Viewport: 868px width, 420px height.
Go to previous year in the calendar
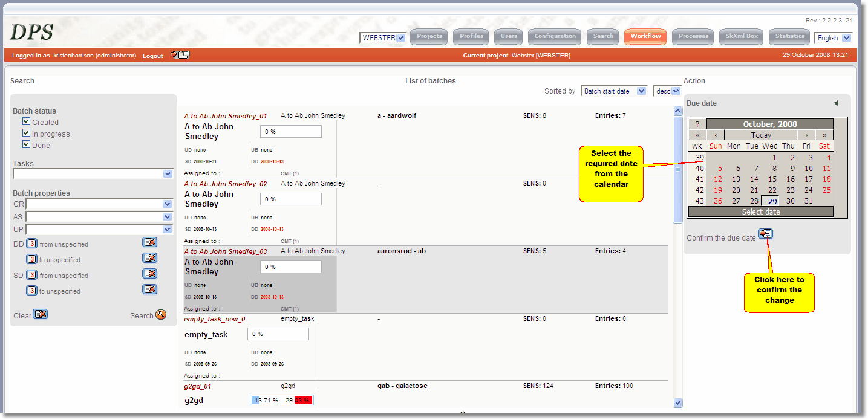(x=697, y=135)
